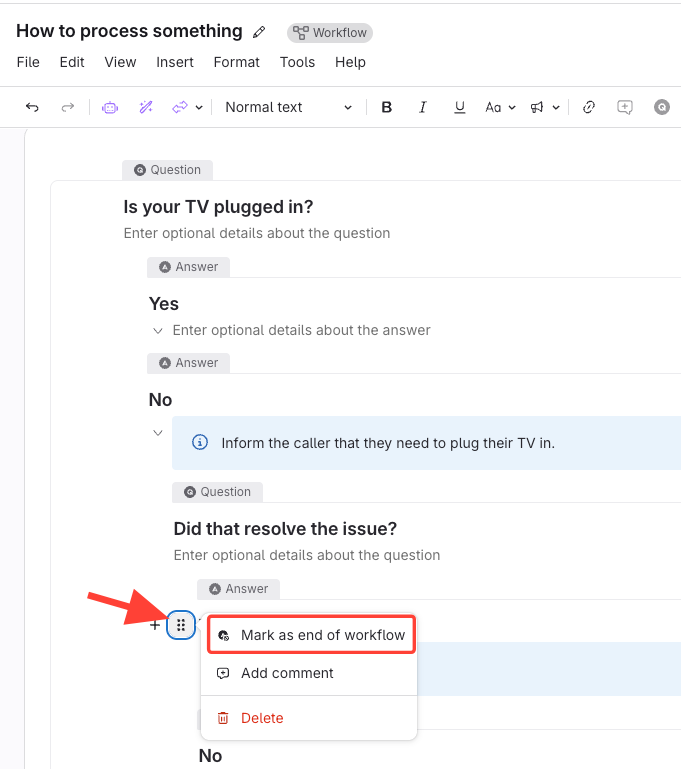Screen dimensions: 681x769
Task: Click the optional question details field
Action: [257, 233]
